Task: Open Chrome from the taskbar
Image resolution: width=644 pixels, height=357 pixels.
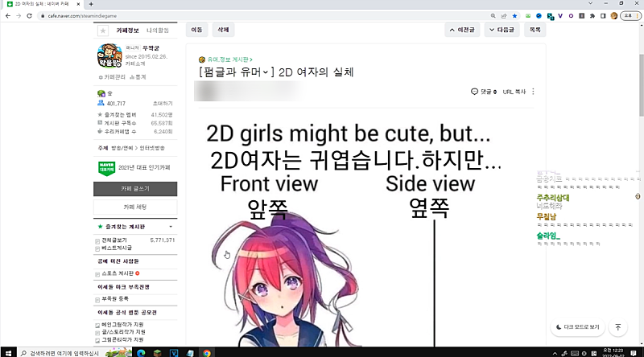Action: coord(207,353)
